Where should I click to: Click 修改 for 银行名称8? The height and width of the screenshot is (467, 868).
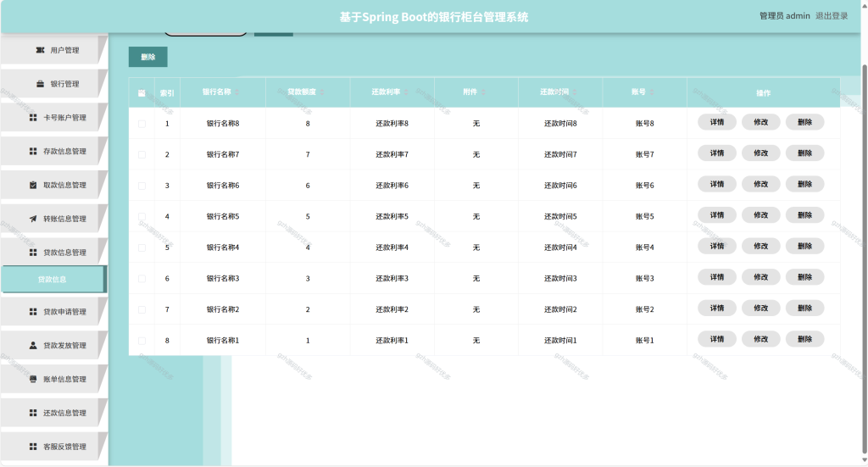coord(760,122)
